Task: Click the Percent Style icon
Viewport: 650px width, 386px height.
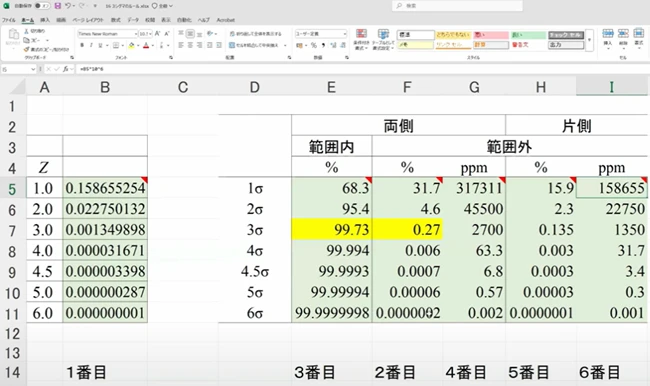Action: point(314,45)
